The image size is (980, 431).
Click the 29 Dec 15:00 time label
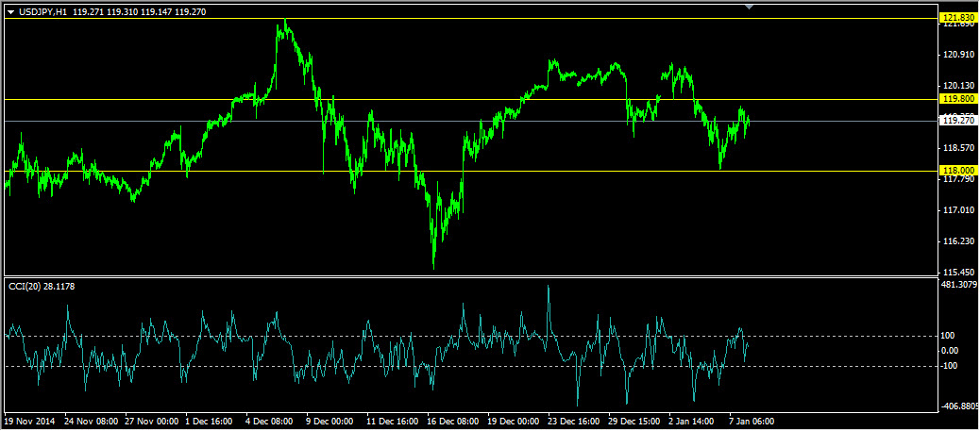635,422
